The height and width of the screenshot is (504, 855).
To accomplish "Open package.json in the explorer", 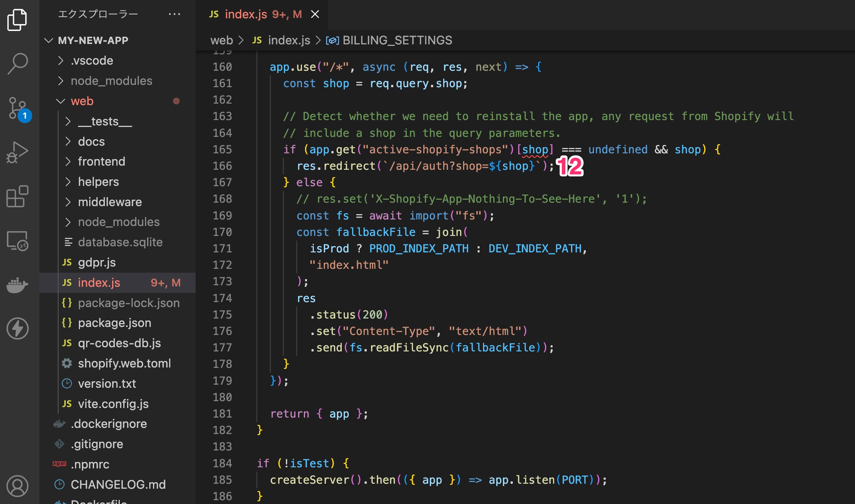I will pyautogui.click(x=114, y=323).
